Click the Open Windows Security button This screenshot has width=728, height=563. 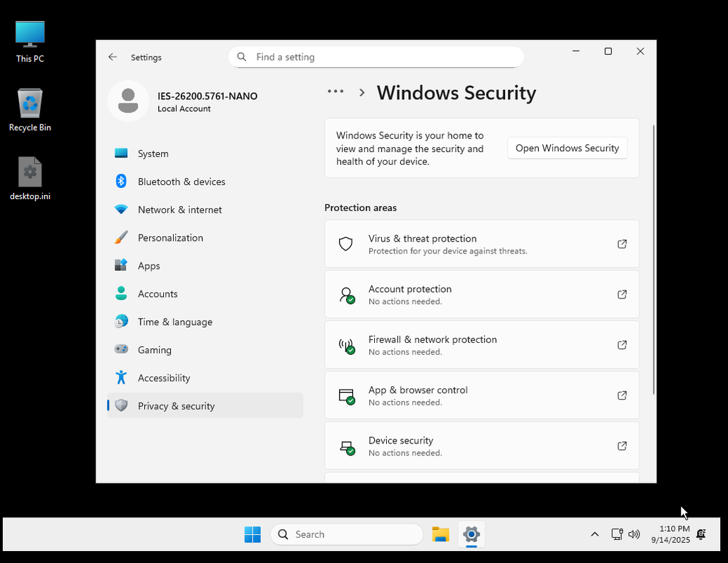(x=567, y=148)
